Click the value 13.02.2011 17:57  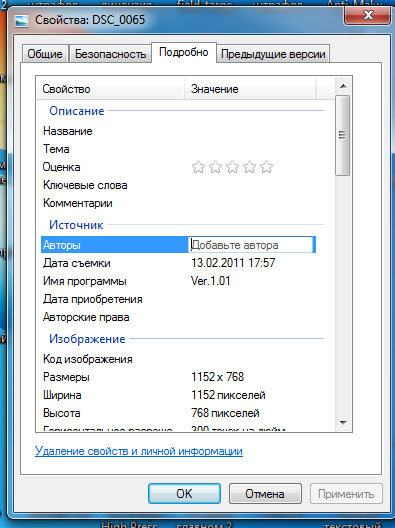[x=233, y=263]
